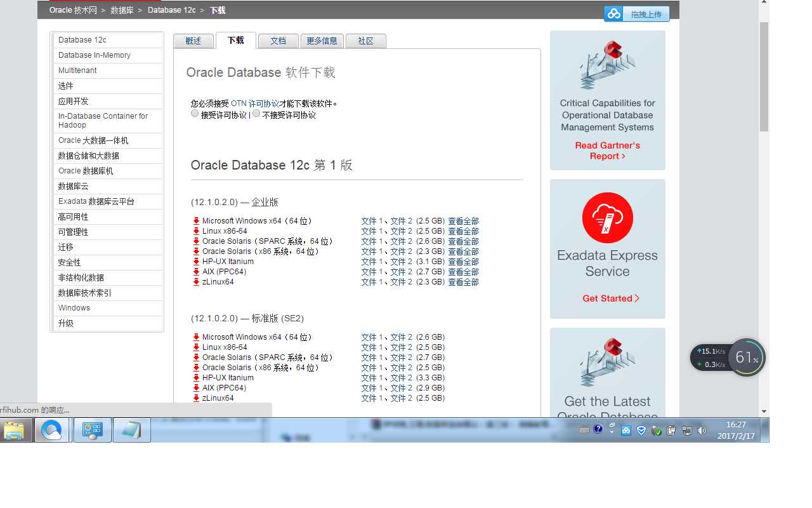Open the blue cloud browser taskbar icon

point(51,430)
